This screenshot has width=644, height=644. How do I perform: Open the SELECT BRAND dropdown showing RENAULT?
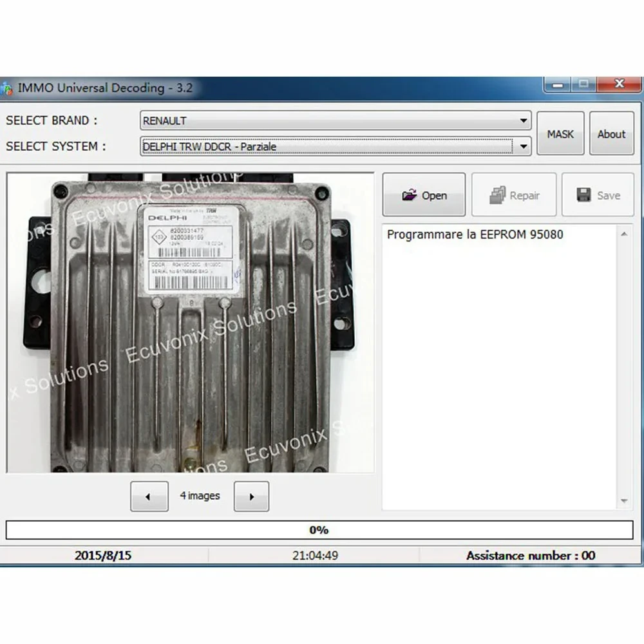tap(336, 121)
